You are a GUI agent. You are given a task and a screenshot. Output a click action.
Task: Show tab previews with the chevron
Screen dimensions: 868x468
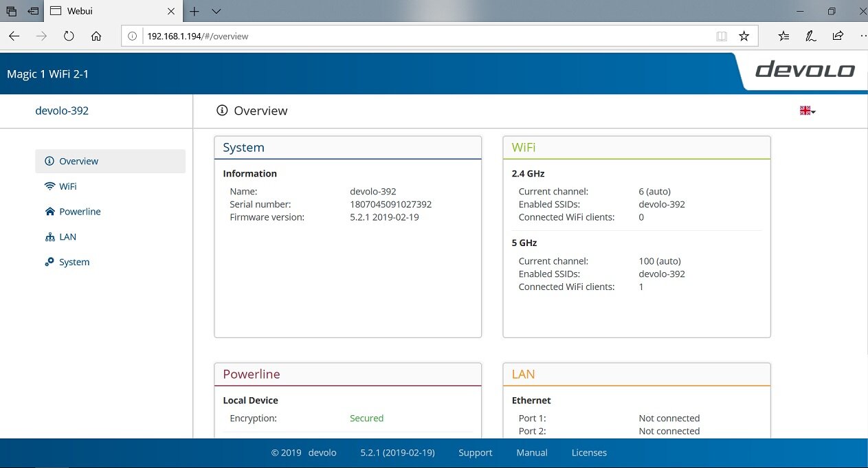point(216,11)
